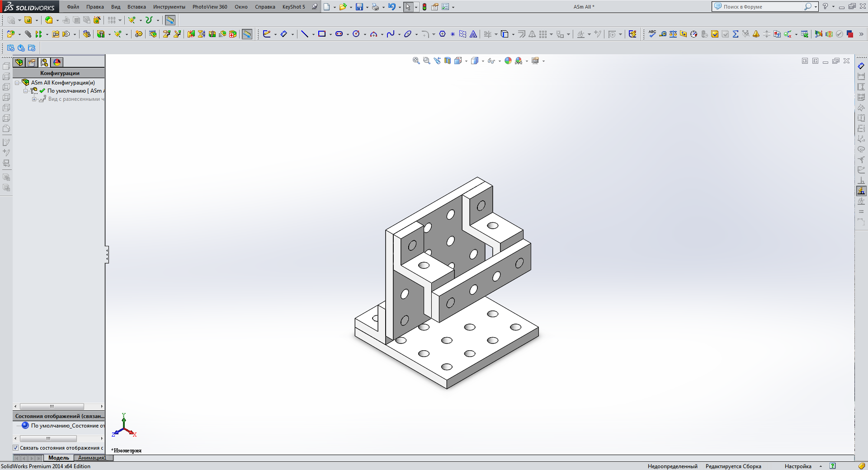This screenshot has width=868, height=470.
Task: Collapse the default configuration node
Action: click(x=26, y=91)
